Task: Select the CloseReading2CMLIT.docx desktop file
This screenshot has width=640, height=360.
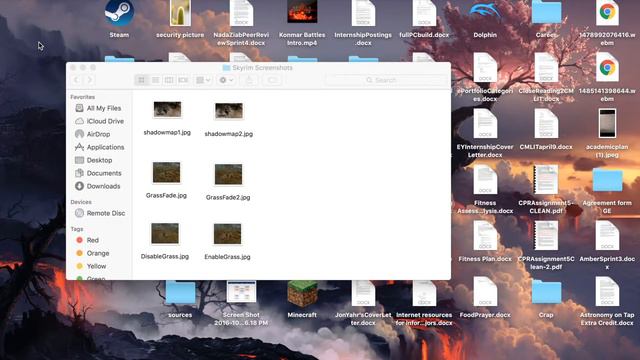Action: pyautogui.click(x=546, y=67)
